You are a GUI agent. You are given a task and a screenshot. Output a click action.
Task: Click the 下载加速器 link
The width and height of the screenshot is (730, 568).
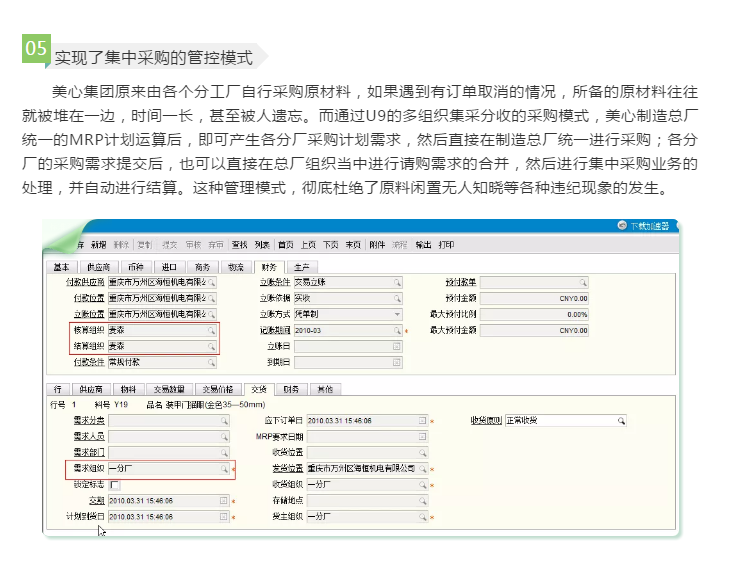tap(650, 226)
